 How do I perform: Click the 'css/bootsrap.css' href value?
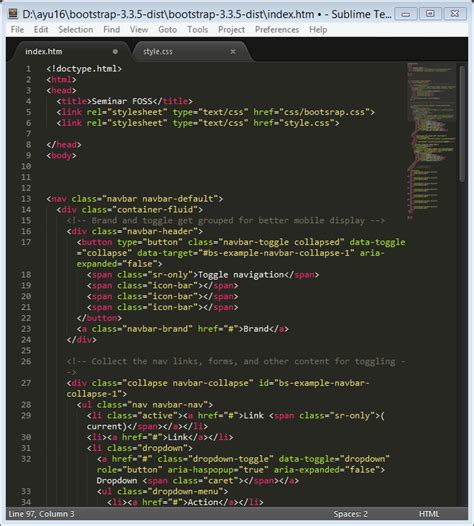point(324,112)
